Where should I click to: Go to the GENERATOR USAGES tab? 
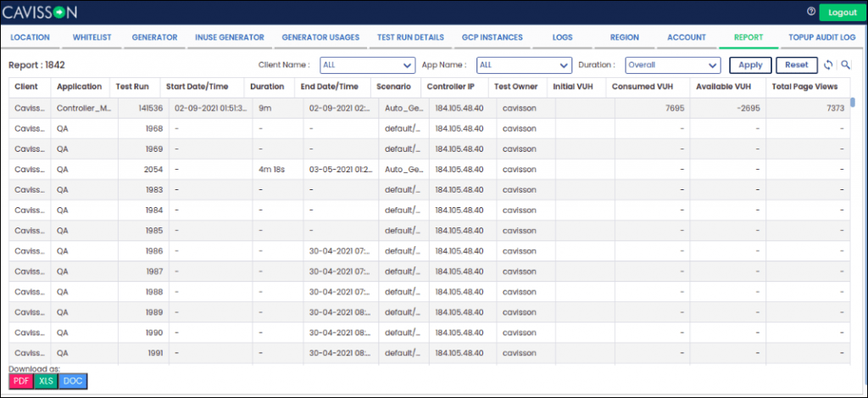tap(320, 37)
